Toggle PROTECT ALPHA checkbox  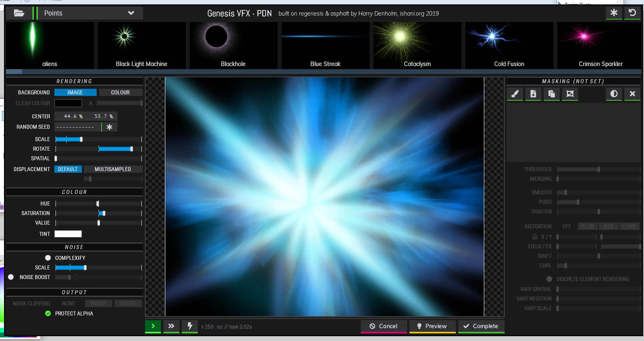click(x=48, y=313)
